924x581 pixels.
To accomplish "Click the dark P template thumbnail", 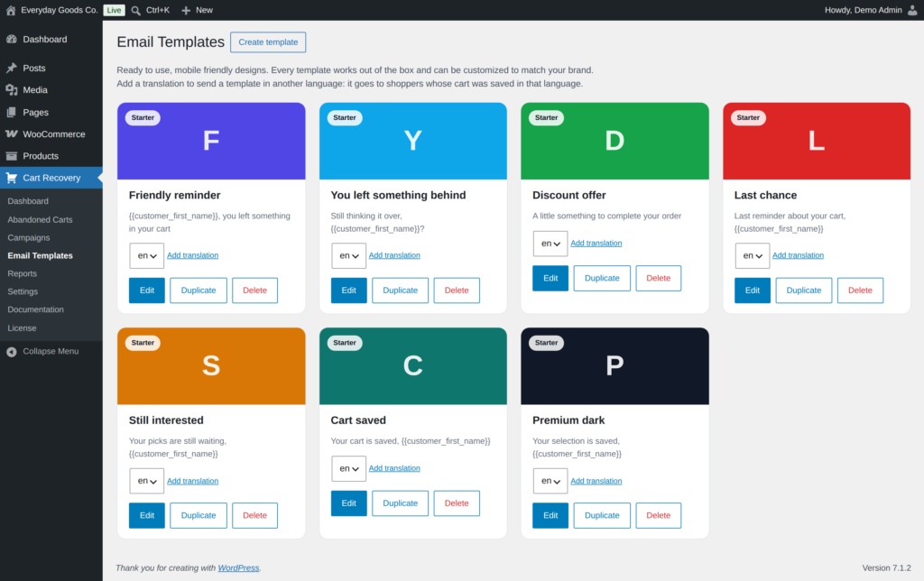I will [614, 366].
